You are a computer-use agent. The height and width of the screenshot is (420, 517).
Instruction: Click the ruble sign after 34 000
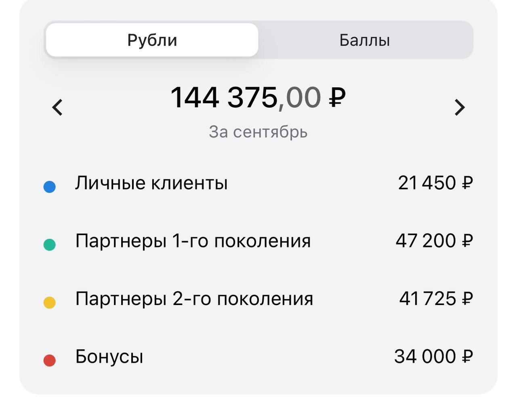[x=467, y=357]
